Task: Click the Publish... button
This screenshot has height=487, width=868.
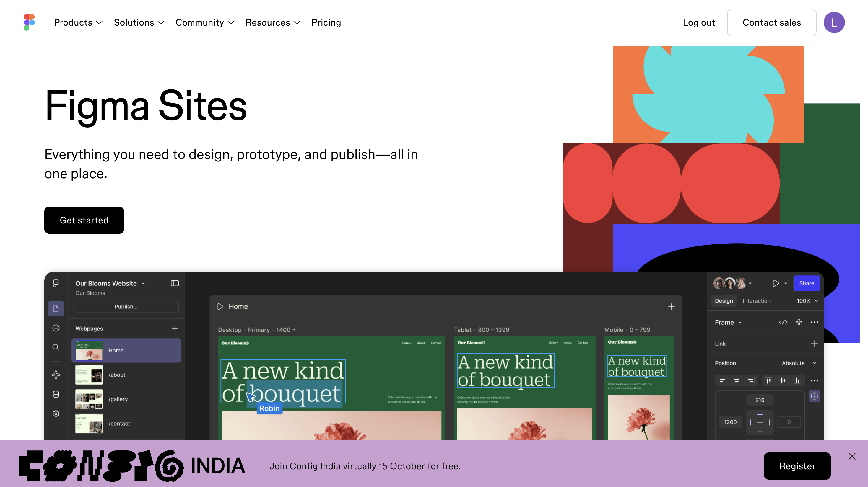Action: click(x=126, y=307)
